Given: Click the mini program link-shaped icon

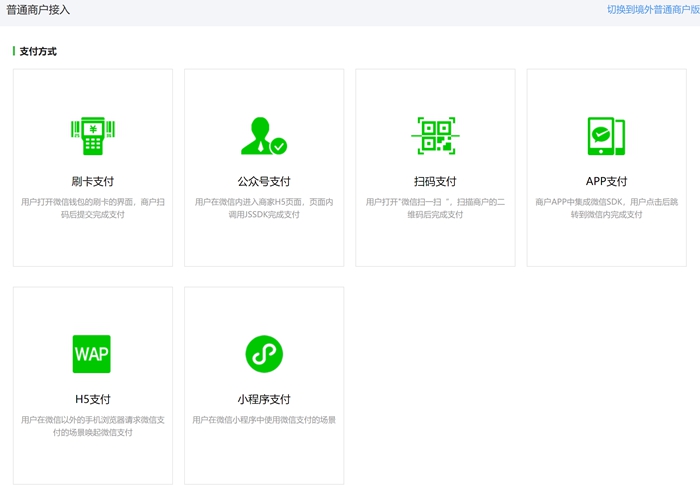Looking at the screenshot, I should tap(264, 354).
